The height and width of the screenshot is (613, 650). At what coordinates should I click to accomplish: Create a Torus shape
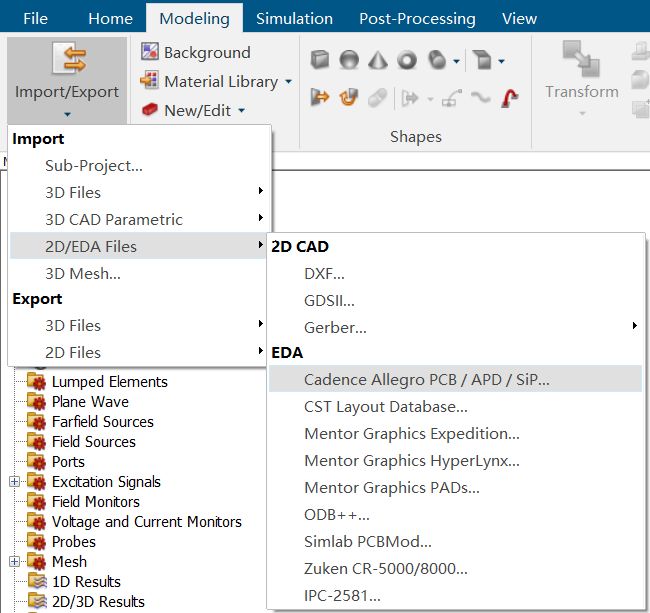click(407, 60)
